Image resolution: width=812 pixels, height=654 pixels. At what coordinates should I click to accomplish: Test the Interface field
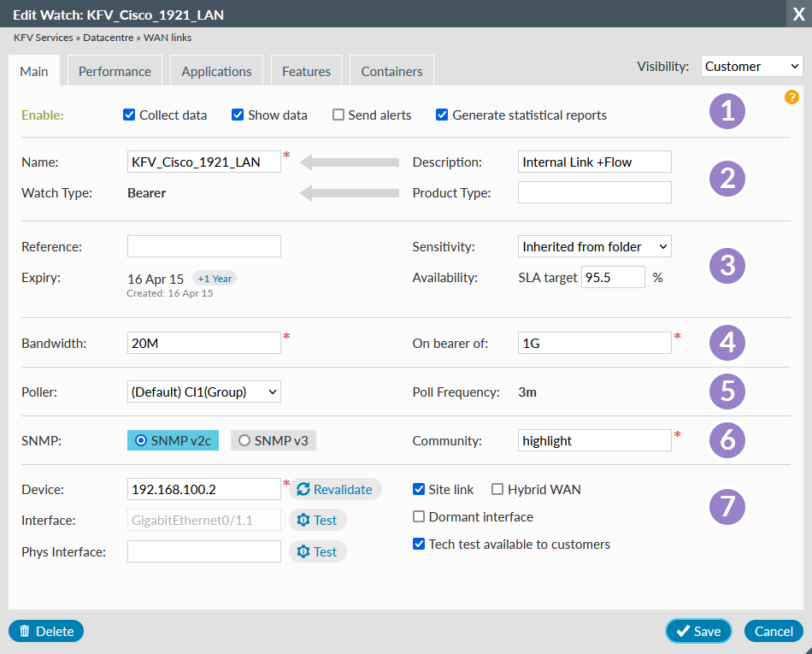317,520
